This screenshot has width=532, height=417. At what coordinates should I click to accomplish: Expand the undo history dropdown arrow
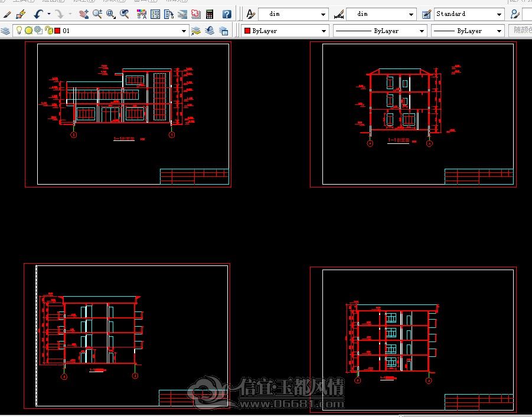coord(49,14)
